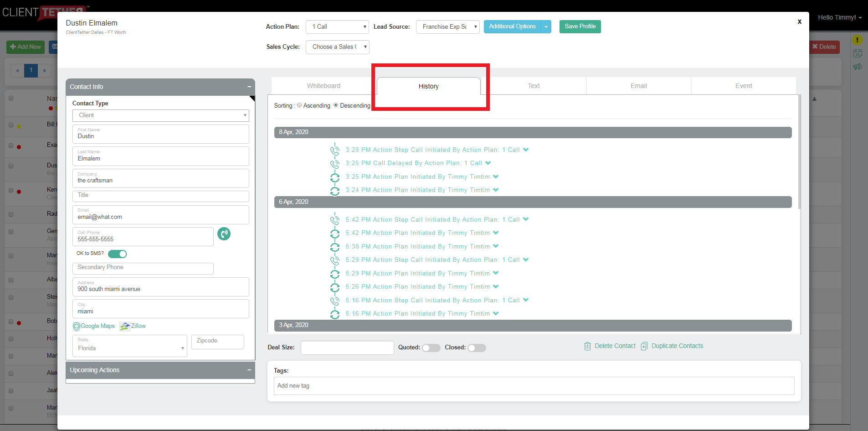Turn on the Closed toggle
This screenshot has width=868, height=431.
[x=477, y=348]
